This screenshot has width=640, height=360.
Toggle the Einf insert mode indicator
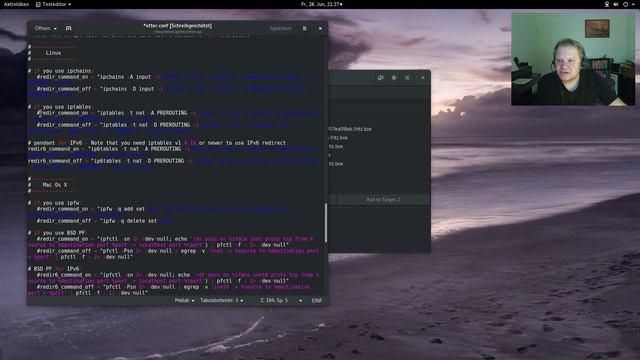pyautogui.click(x=317, y=300)
